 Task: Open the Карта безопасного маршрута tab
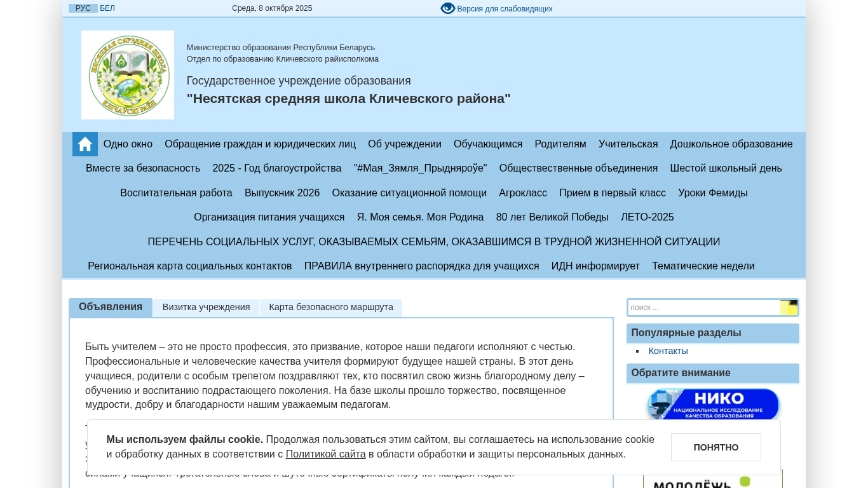click(331, 308)
